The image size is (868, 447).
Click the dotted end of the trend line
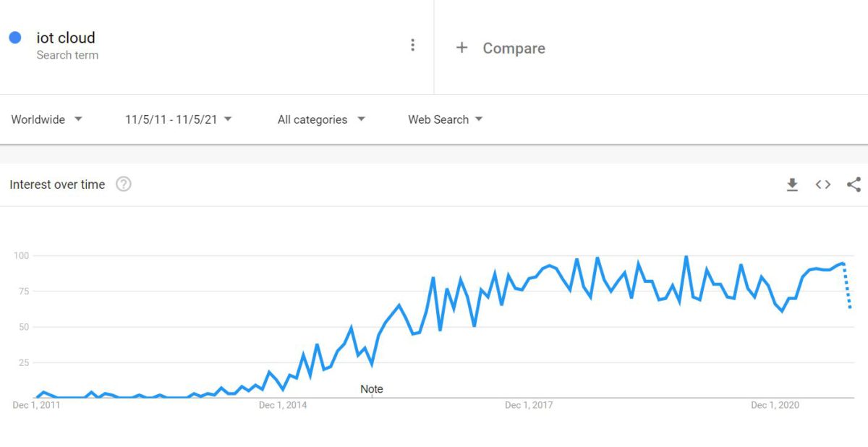848,289
